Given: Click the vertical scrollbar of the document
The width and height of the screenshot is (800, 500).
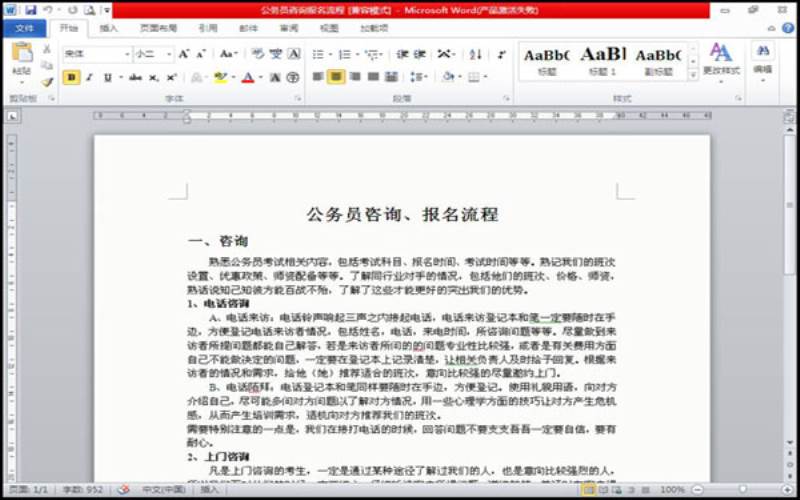Looking at the screenshot, I should point(790,300).
